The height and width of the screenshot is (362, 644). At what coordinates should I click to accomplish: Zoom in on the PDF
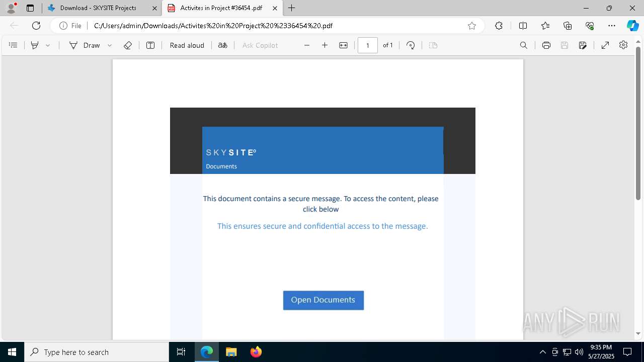(325, 45)
